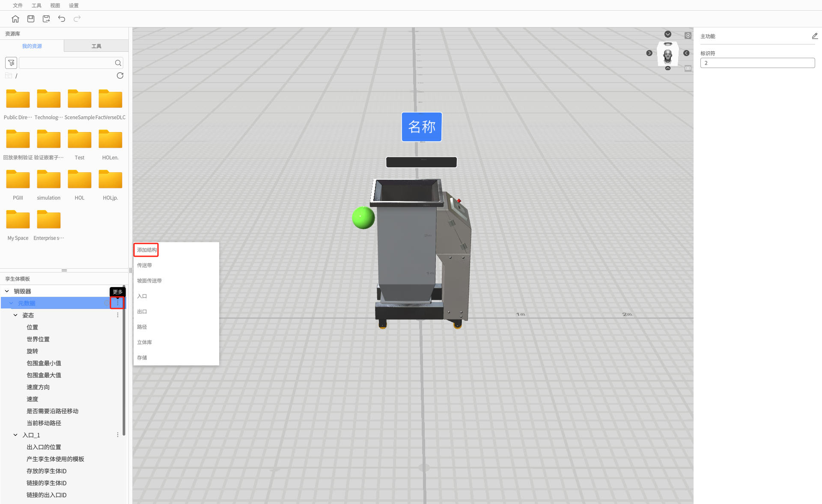This screenshot has width=822, height=504.
Task: Open the three-dot menu on 入口_1 row
Action: point(118,435)
